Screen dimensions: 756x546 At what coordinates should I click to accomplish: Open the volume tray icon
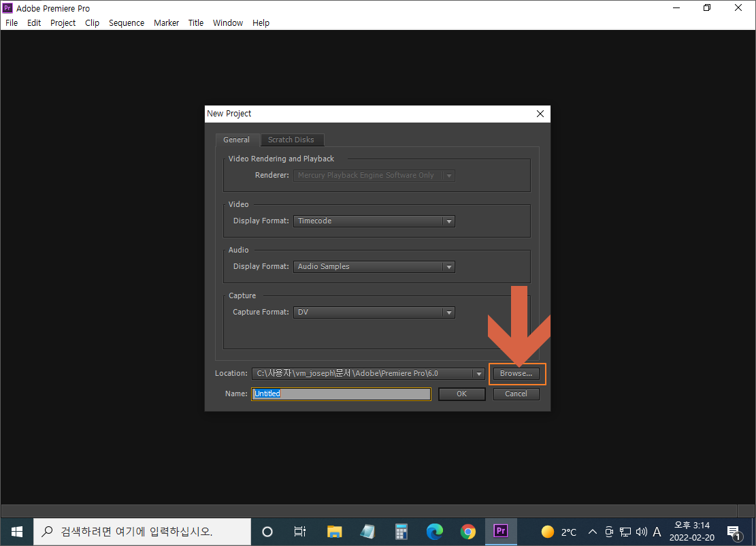pos(641,532)
